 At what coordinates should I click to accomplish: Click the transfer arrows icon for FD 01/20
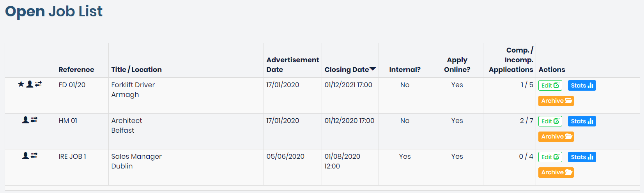coord(38,84)
